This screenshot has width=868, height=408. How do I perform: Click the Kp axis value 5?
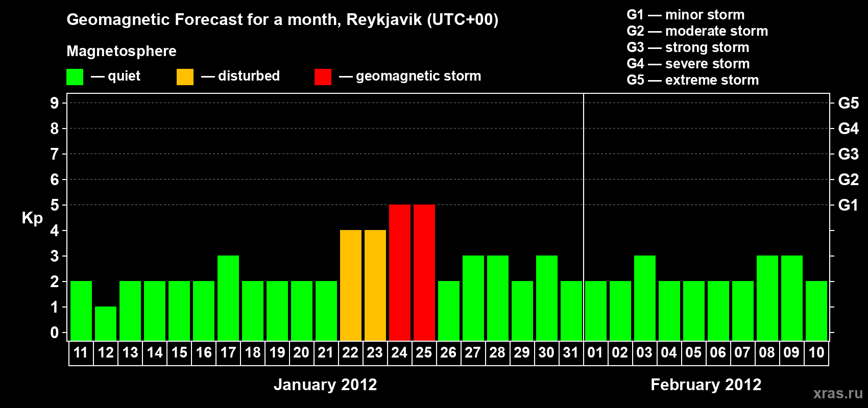coord(55,205)
